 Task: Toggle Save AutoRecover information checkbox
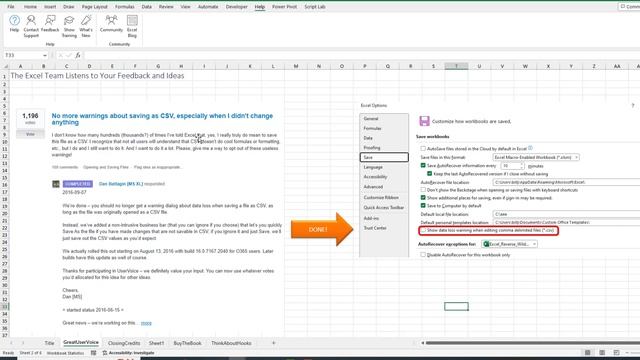pyautogui.click(x=423, y=166)
